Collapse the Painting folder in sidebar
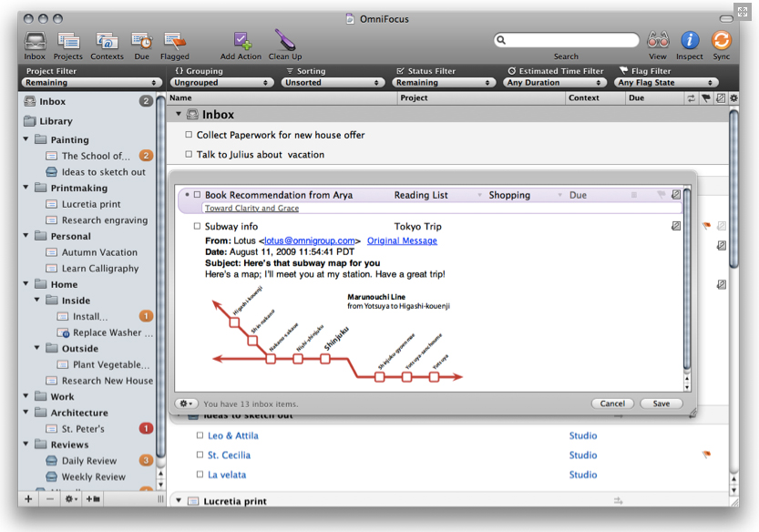 (x=26, y=139)
